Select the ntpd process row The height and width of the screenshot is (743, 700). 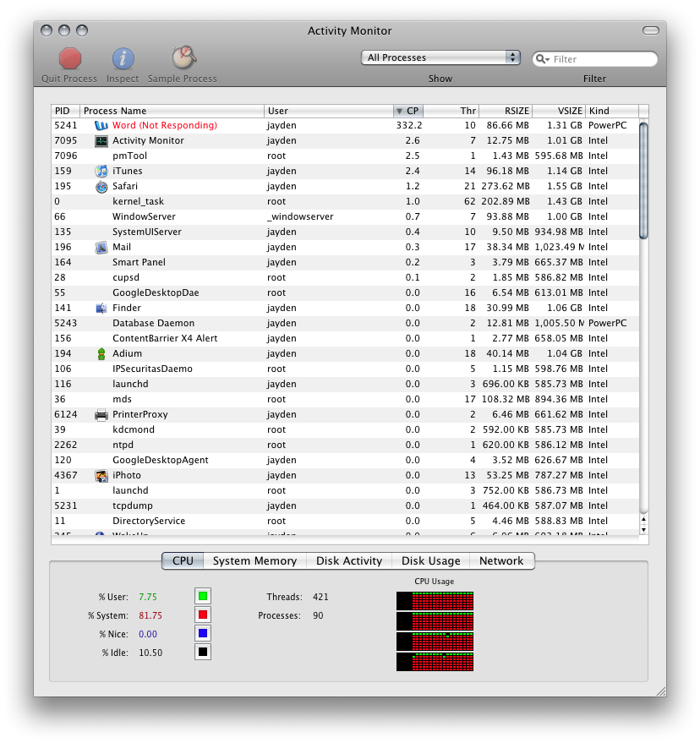pyautogui.click(x=345, y=445)
